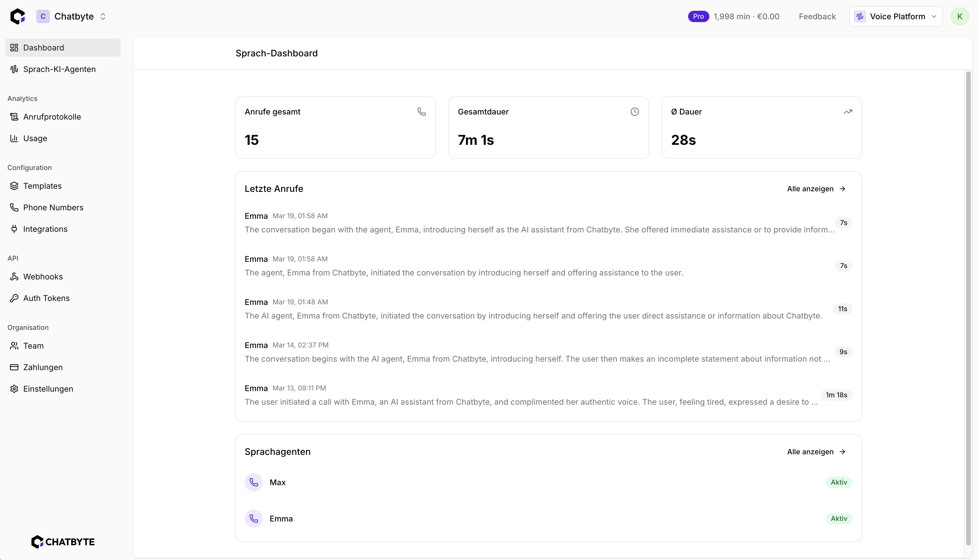Show all calls via Alle anzeigen
The image size is (977, 560).
[x=816, y=189]
